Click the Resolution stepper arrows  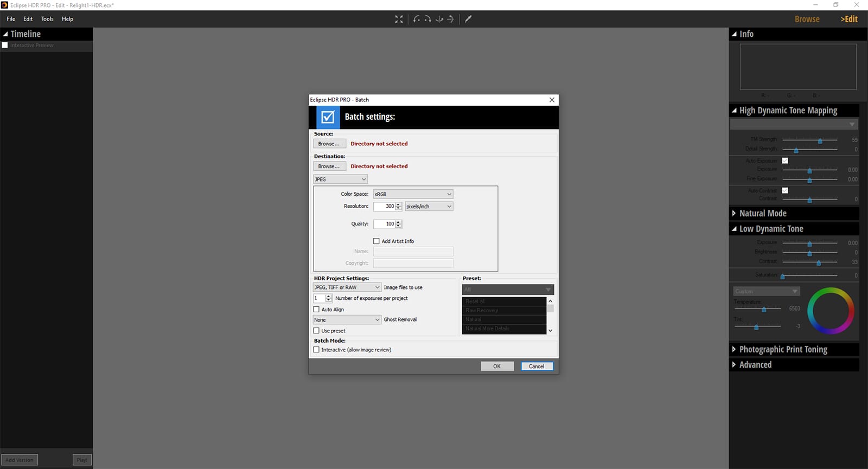399,207
